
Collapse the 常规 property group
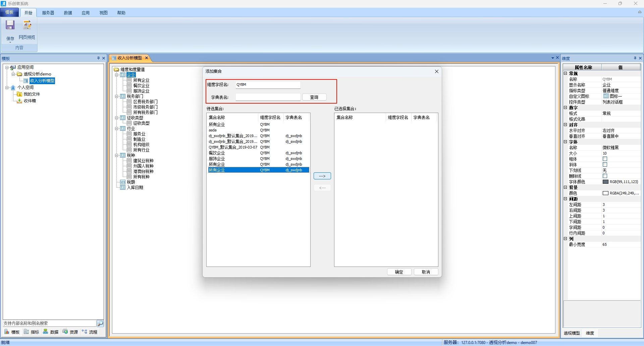pos(566,73)
